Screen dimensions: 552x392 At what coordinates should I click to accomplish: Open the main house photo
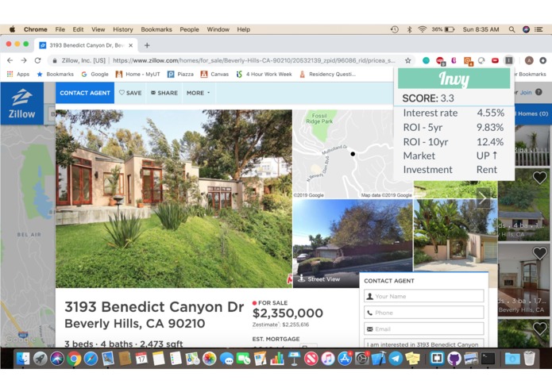(174, 198)
